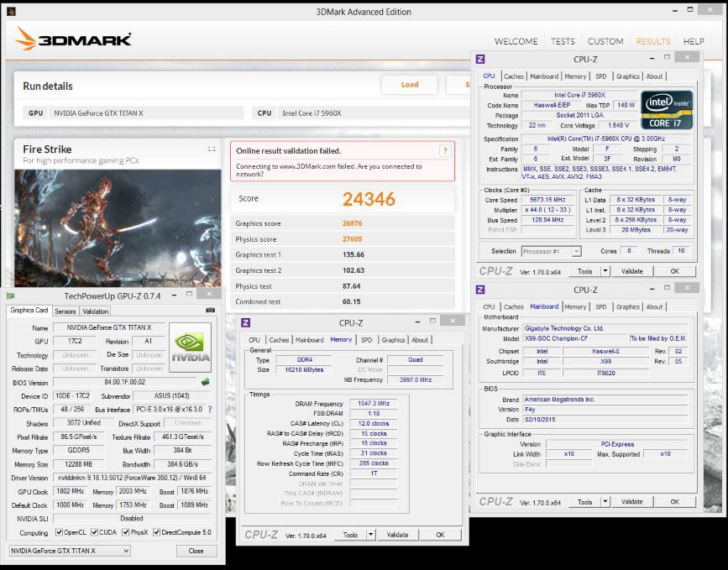Open the GPU selection dropdown in GPU-Z
The width and height of the screenshot is (728, 570).
pyautogui.click(x=126, y=551)
